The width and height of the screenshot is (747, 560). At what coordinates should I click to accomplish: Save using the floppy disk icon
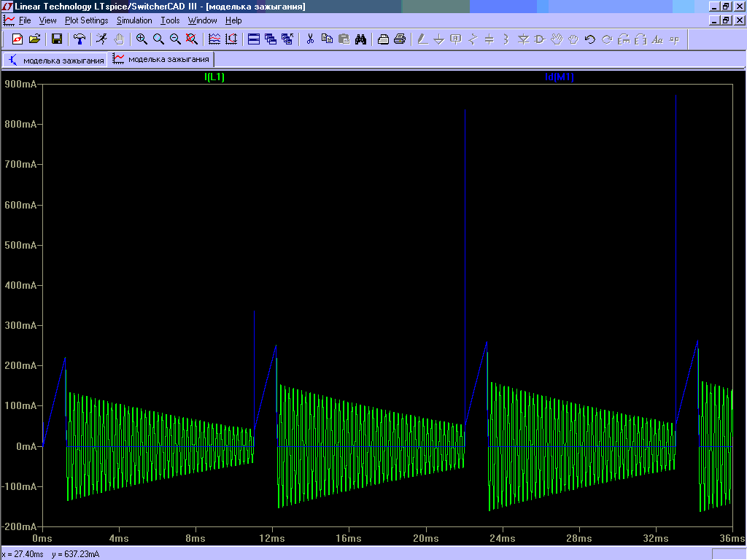pos(57,39)
